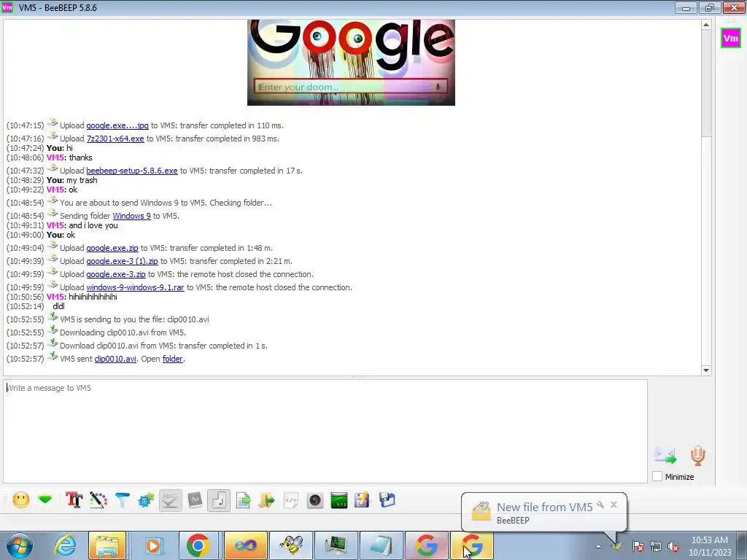Viewport: 747px width, 560px height.
Task: Open the google.exe-3 (1).zip link
Action: tap(122, 261)
